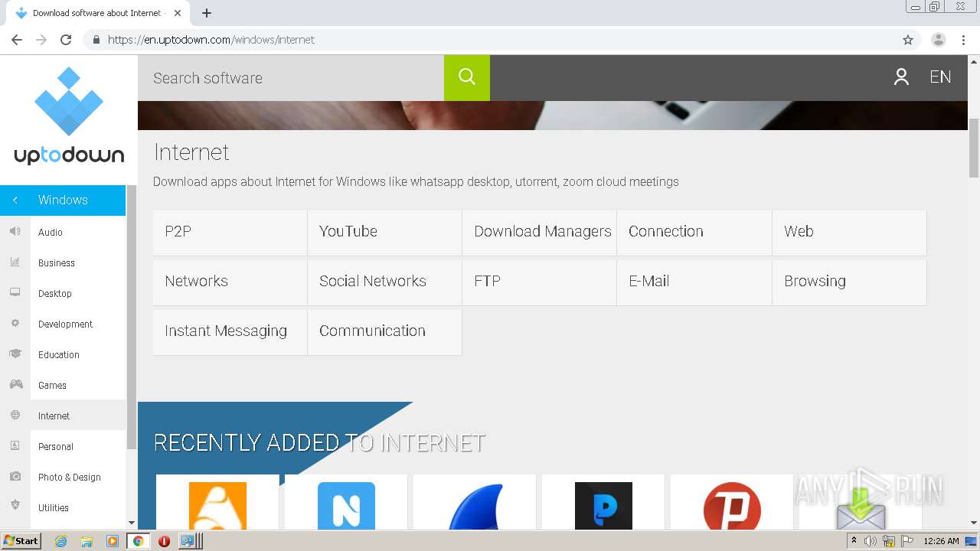This screenshot has width=980, height=551.
Task: Click the Desktop monitor icon in sidebar
Action: (x=15, y=293)
